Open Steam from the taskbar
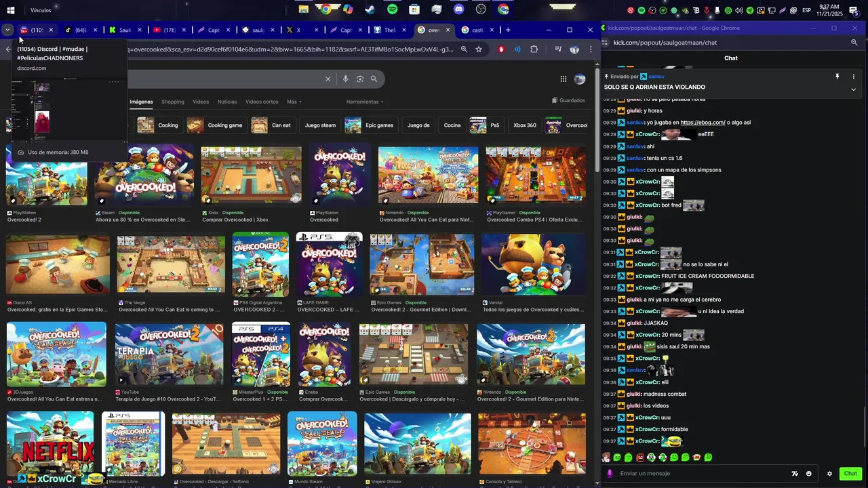The image size is (868, 488). tap(370, 9)
